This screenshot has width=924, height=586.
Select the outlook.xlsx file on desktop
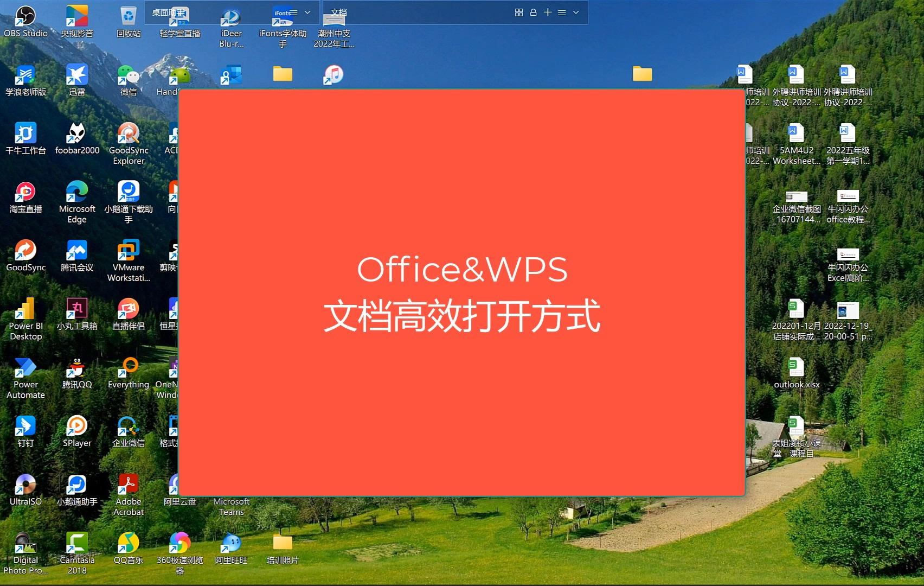click(x=797, y=373)
